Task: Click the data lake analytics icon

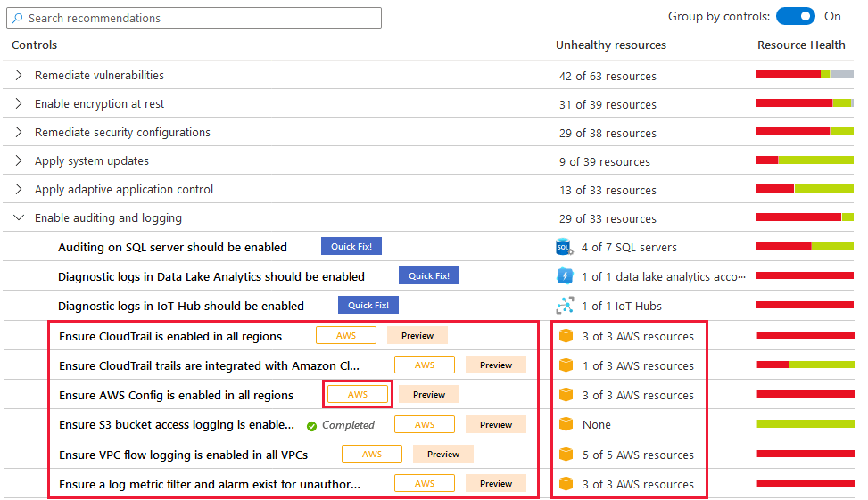Action: [x=565, y=276]
